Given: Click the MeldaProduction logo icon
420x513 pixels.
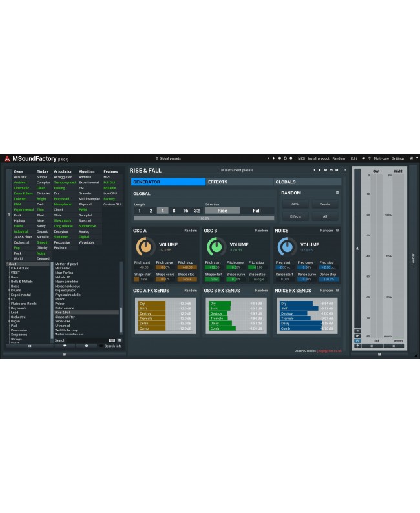Looking at the screenshot, I should 7,159.
